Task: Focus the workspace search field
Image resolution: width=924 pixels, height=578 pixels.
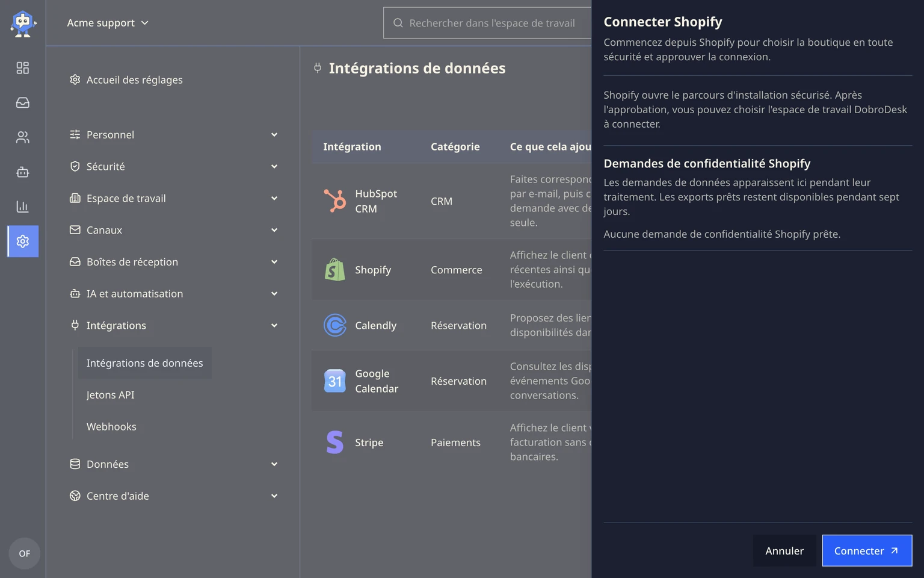Action: [x=487, y=23]
